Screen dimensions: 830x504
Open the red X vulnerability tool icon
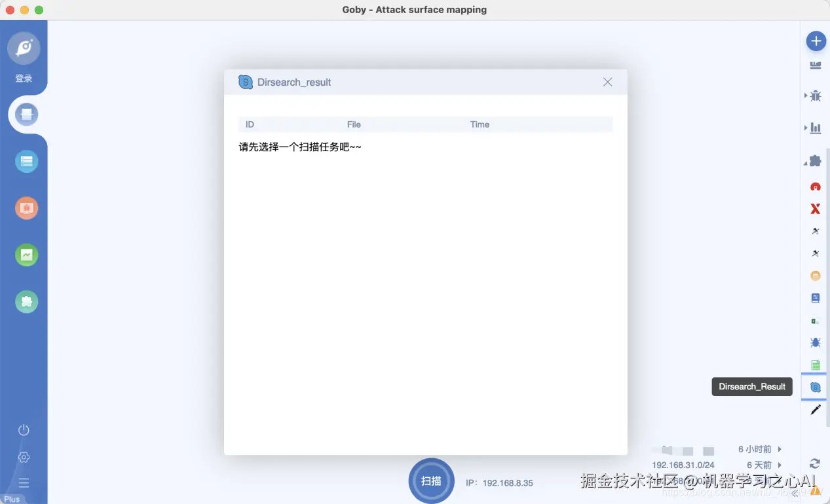pyautogui.click(x=814, y=208)
